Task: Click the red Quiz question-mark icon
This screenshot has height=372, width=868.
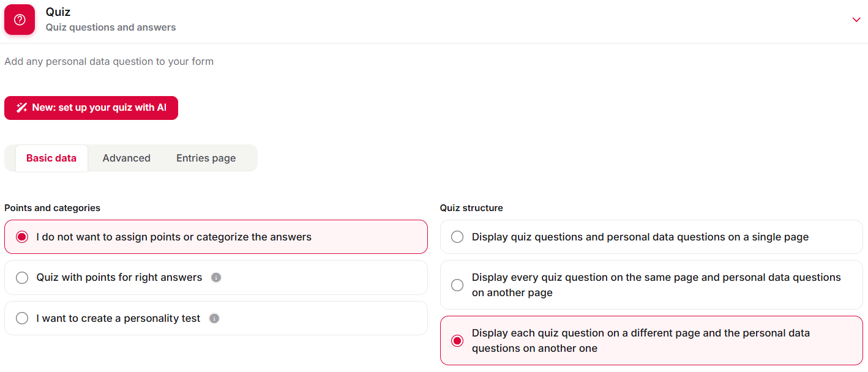Action: point(20,20)
